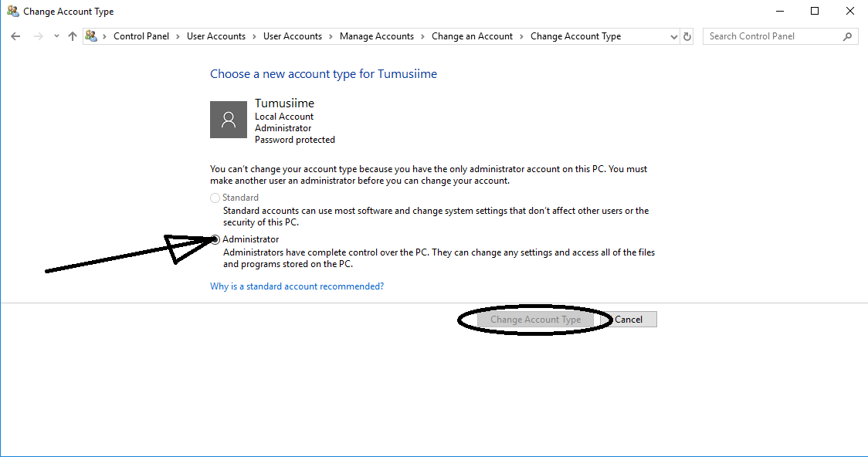Open the address bar history dropdown

click(x=673, y=36)
